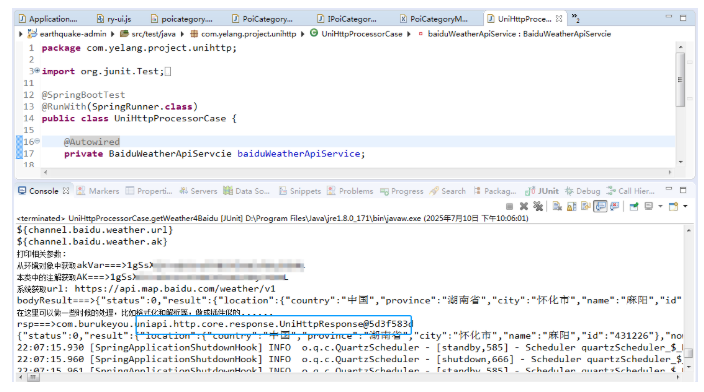The height and width of the screenshot is (392, 704).
Task: Toggle show console on standard output change
Action: pos(600,207)
